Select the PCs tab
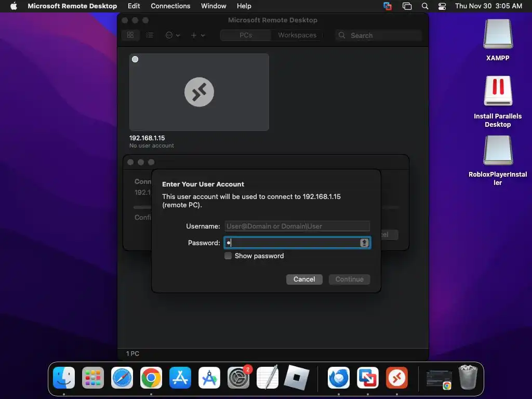 point(246,35)
